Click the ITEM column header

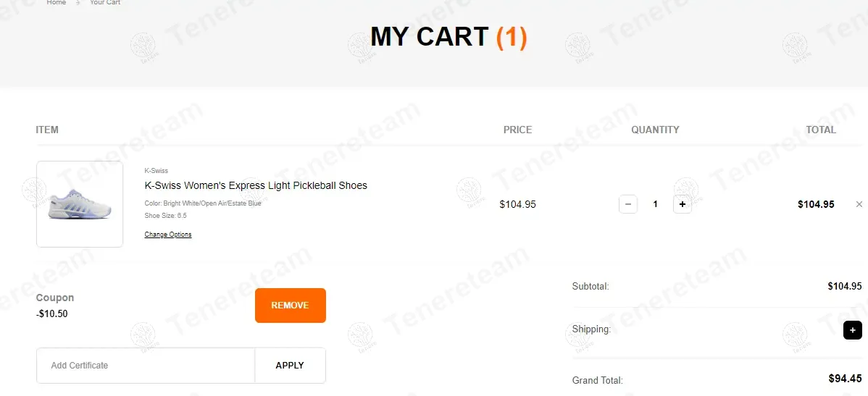click(47, 130)
